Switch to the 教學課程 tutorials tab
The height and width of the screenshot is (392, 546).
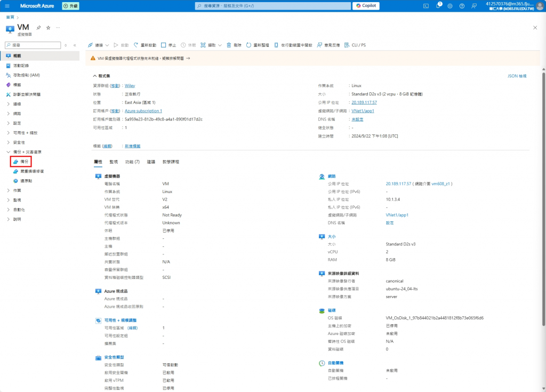pyautogui.click(x=171, y=162)
